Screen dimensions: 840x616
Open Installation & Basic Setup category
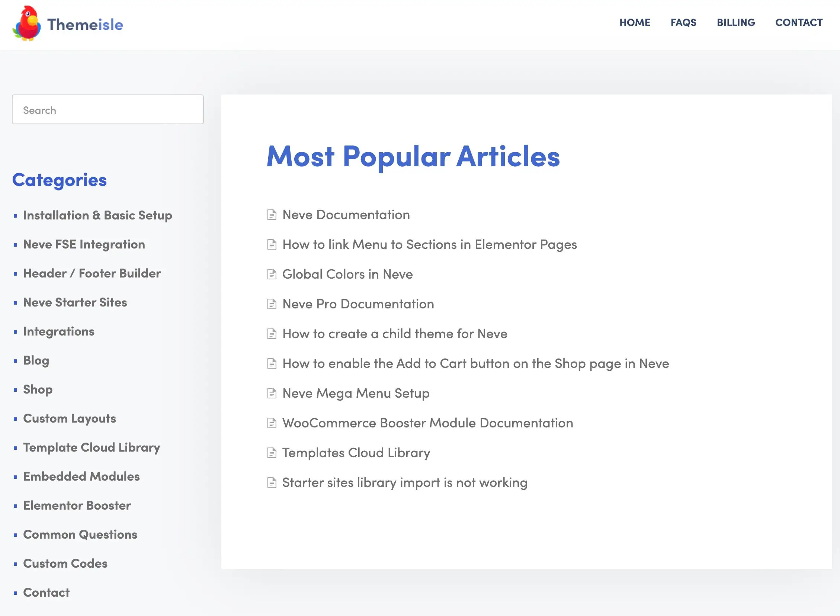click(98, 215)
